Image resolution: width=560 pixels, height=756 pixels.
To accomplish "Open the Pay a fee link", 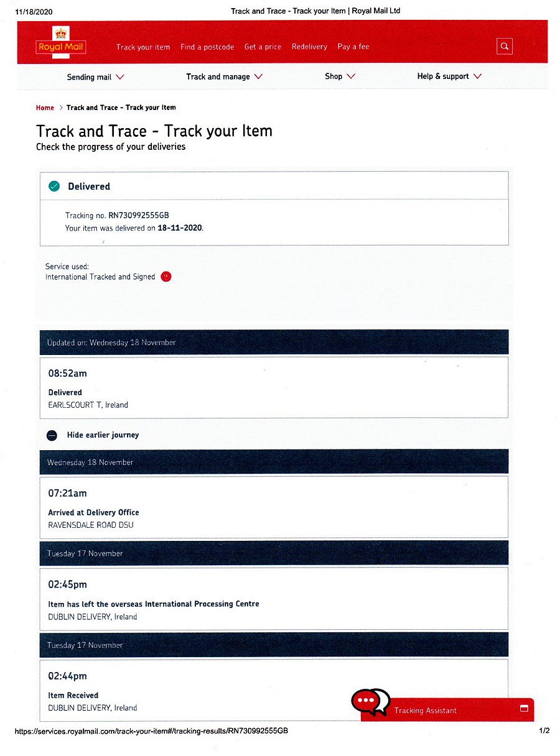I will [x=353, y=47].
